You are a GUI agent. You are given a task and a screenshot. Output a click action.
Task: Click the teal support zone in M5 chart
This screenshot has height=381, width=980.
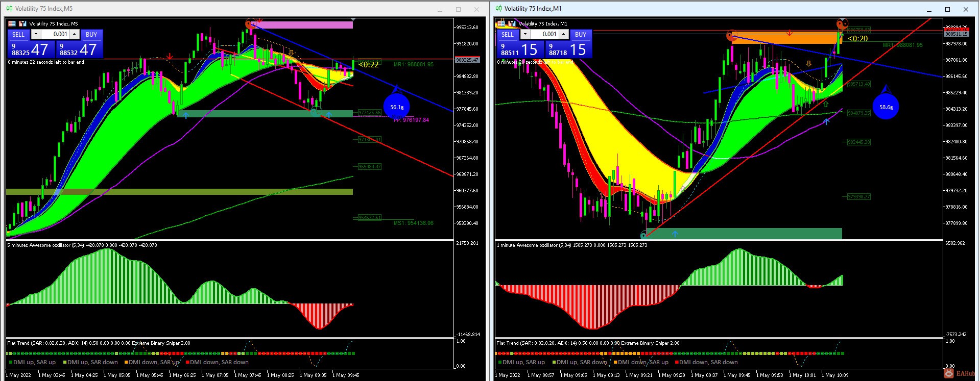coord(265,114)
